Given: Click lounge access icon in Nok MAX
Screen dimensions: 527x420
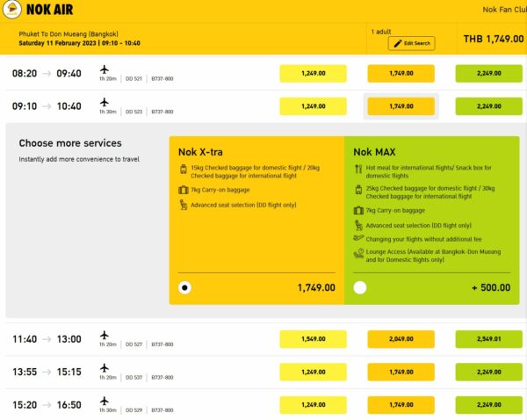Looking at the screenshot, I should point(358,253).
